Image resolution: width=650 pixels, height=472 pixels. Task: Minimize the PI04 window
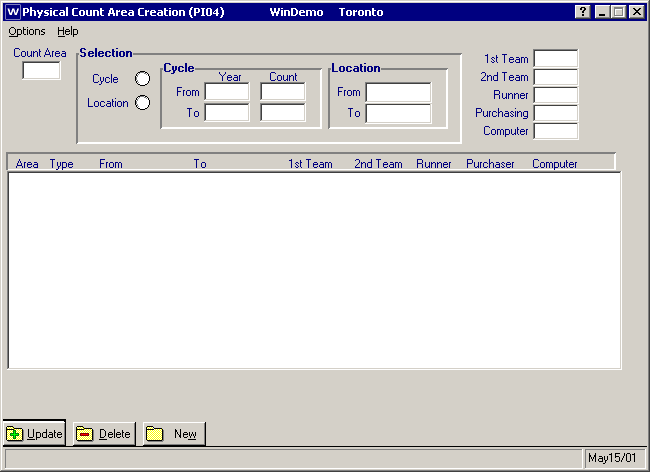602,12
